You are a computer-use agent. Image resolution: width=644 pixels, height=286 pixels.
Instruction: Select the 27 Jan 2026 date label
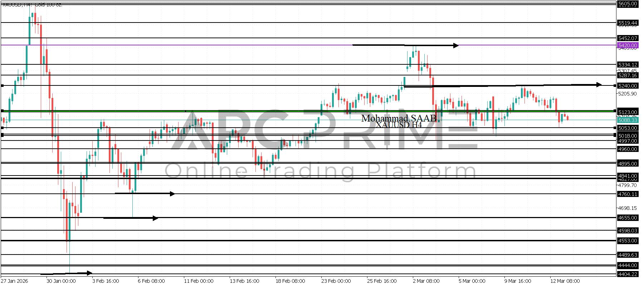pos(14,281)
